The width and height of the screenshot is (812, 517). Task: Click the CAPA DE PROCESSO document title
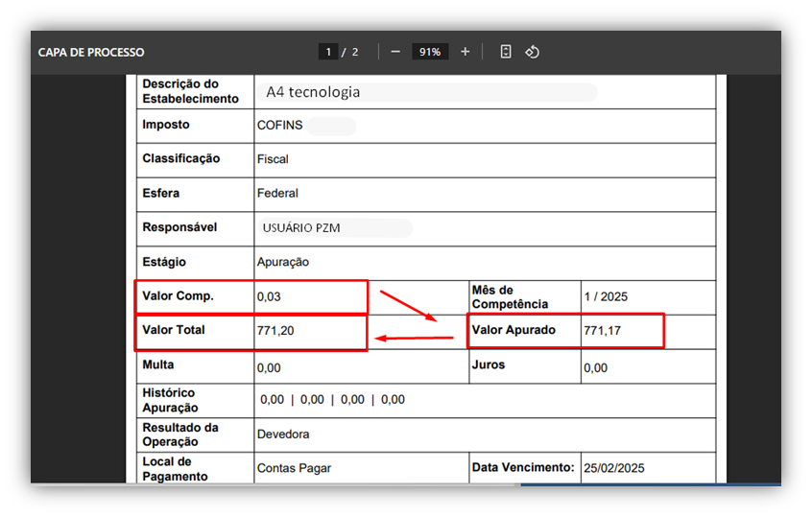pyautogui.click(x=91, y=52)
